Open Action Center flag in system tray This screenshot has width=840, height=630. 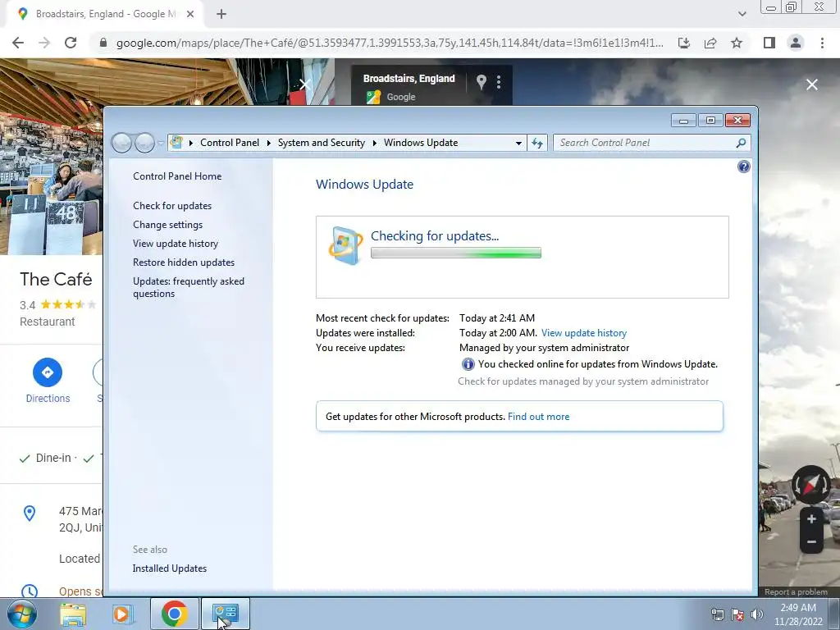[737, 614]
